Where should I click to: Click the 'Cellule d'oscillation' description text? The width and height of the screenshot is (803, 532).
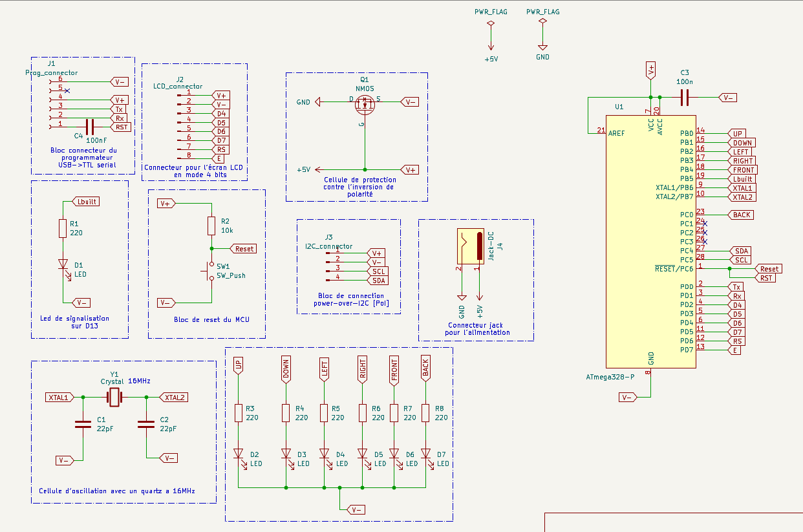click(116, 491)
